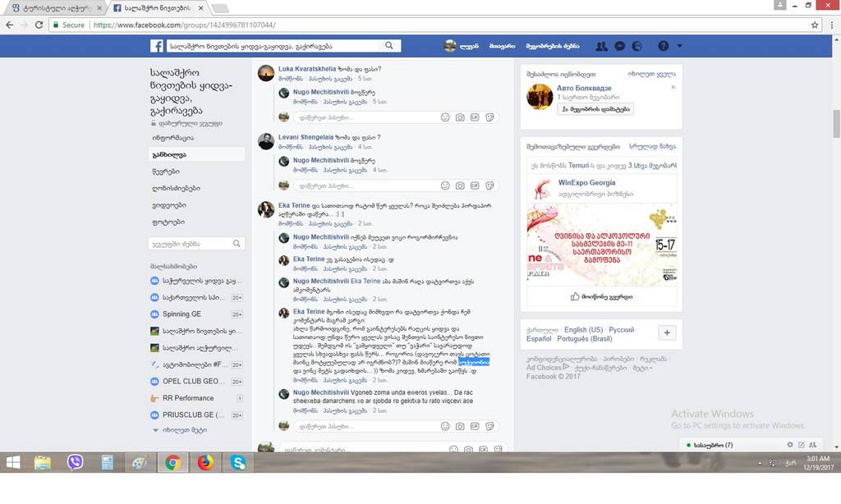841x504 pixels.
Task: Switch language to Português (Brasil)
Action: 585,338
